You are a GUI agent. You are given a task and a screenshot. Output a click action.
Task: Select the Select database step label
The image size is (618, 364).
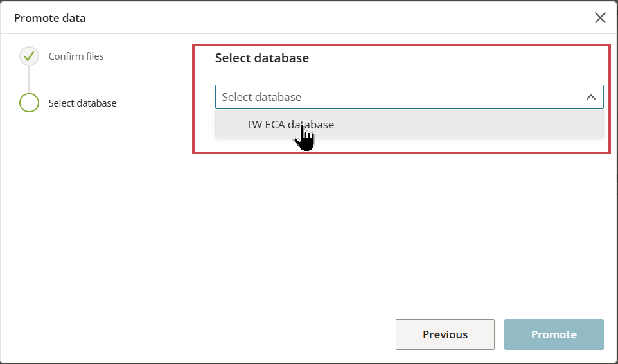coord(82,103)
